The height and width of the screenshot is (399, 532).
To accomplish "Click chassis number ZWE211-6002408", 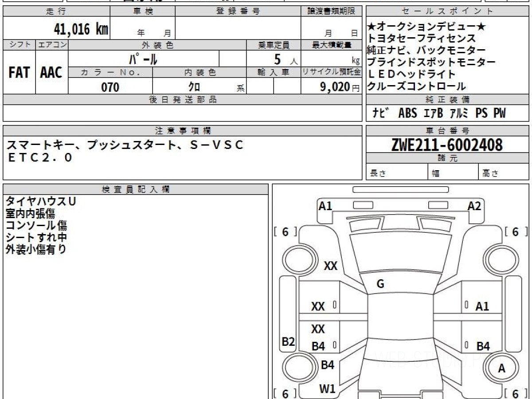I will 447,145.
